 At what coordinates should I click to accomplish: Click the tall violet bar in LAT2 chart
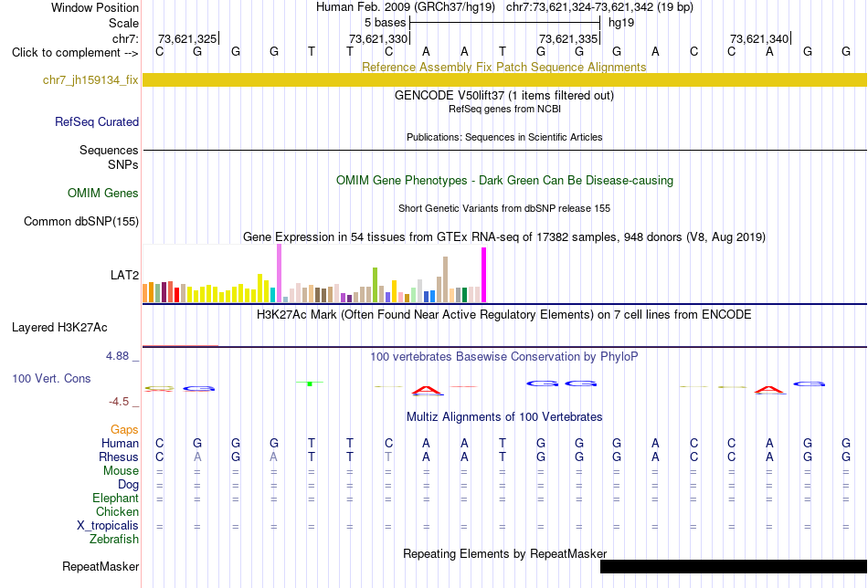coord(279,273)
